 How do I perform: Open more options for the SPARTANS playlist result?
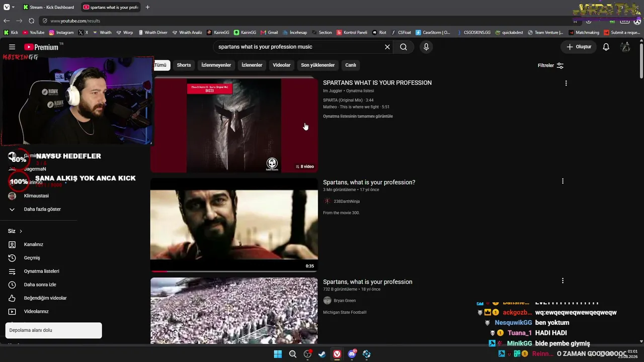[566, 83]
